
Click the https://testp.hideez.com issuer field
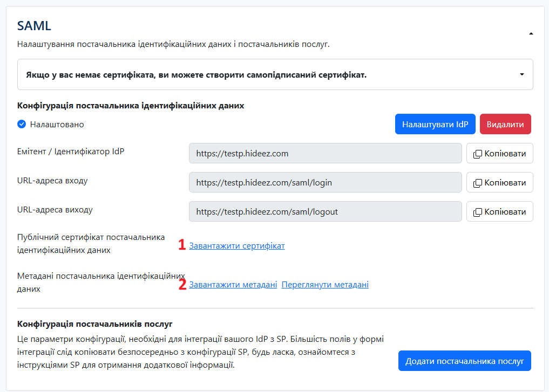[x=325, y=153]
